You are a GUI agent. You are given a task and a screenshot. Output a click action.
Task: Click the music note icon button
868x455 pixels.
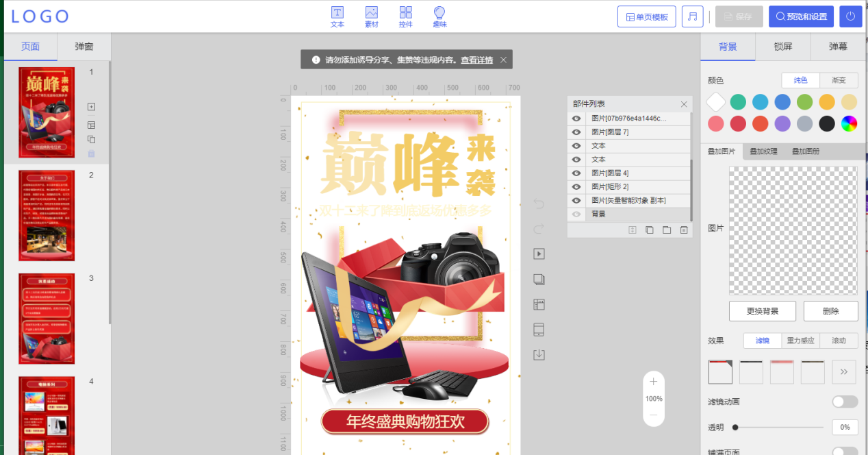click(692, 16)
